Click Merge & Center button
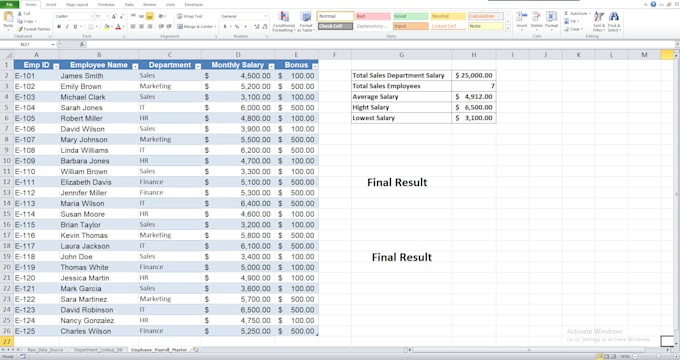Image resolution: width=680 pixels, height=360 pixels. click(x=196, y=27)
